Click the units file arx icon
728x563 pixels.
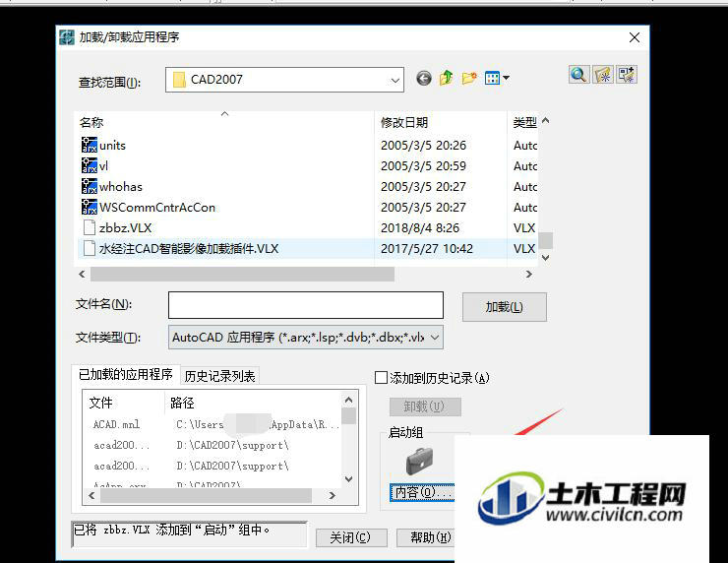(x=90, y=145)
